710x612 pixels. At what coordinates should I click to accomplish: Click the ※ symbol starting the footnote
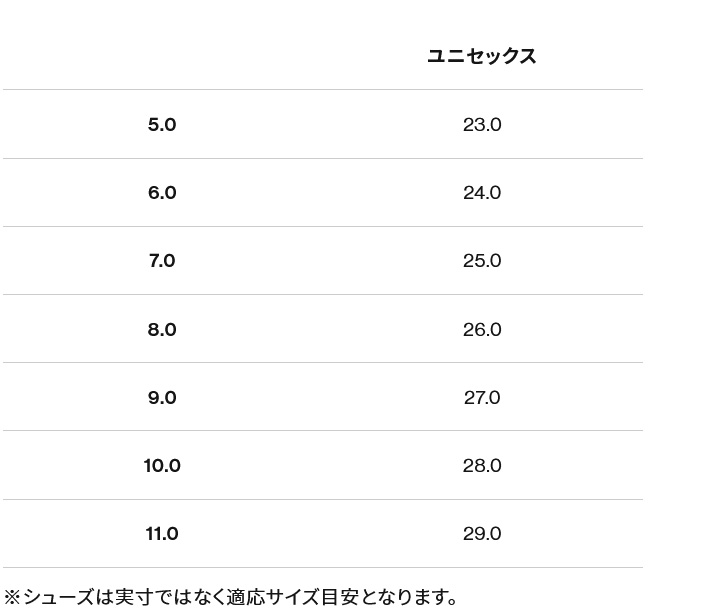click(13, 597)
